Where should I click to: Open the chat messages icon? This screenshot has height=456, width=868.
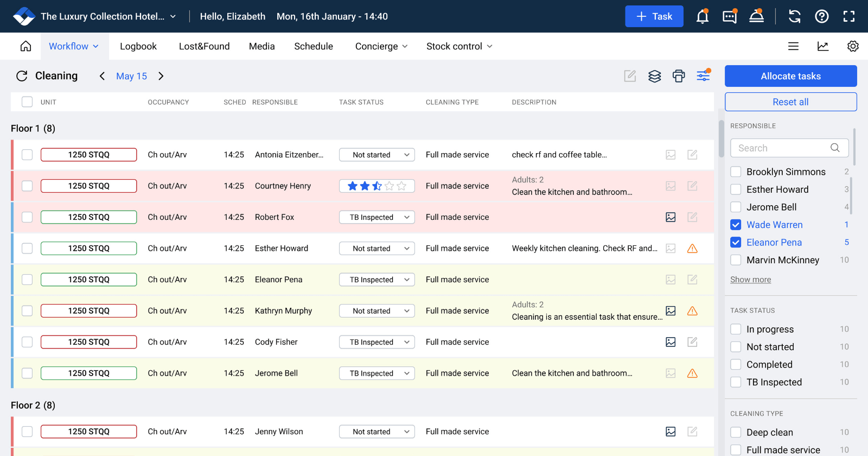[x=730, y=16]
